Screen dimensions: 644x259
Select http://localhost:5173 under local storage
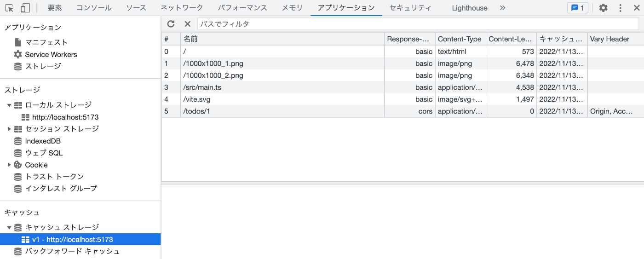click(65, 117)
